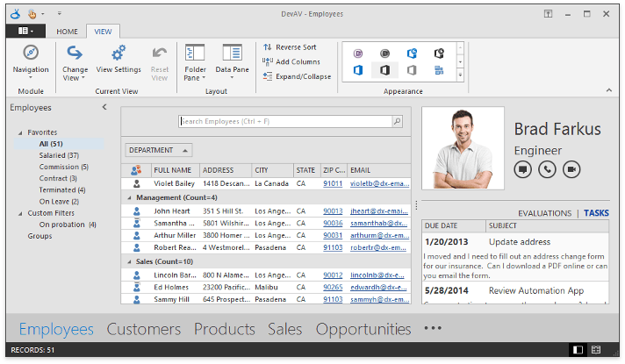Open the violetb@dx-ema... email link
The width and height of the screenshot is (625, 364).
coord(379,183)
